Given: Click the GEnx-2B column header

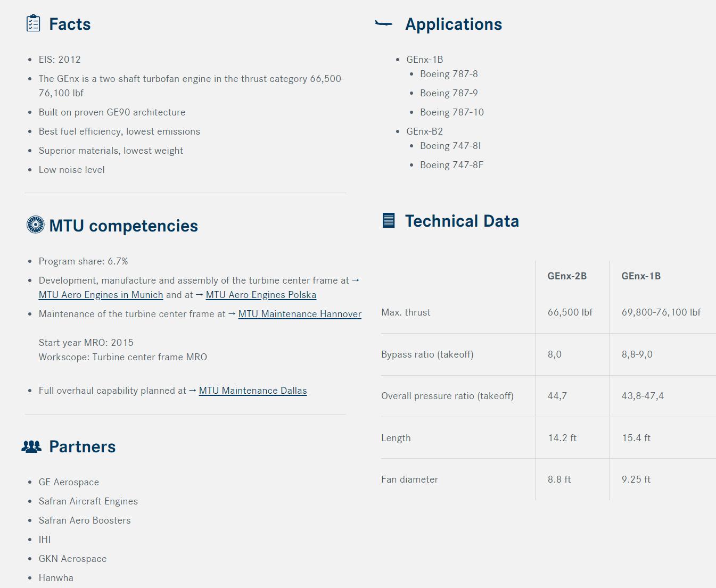Looking at the screenshot, I should tap(567, 276).
